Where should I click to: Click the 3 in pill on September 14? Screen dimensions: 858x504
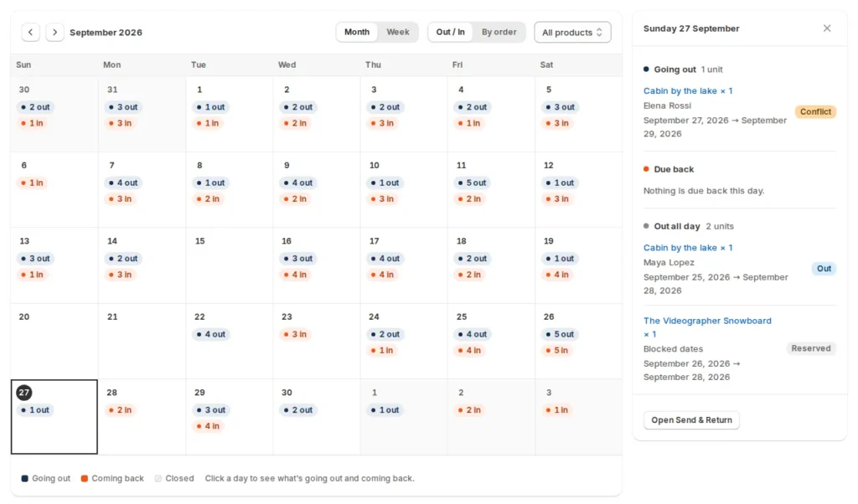click(x=121, y=275)
